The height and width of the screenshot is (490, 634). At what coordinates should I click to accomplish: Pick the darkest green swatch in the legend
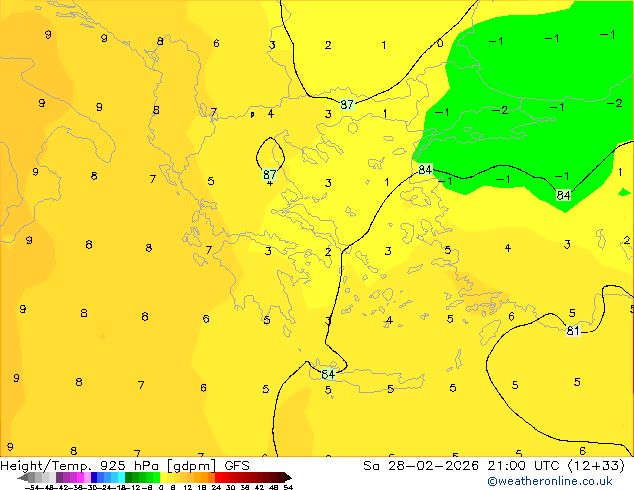pyautogui.click(x=128, y=477)
